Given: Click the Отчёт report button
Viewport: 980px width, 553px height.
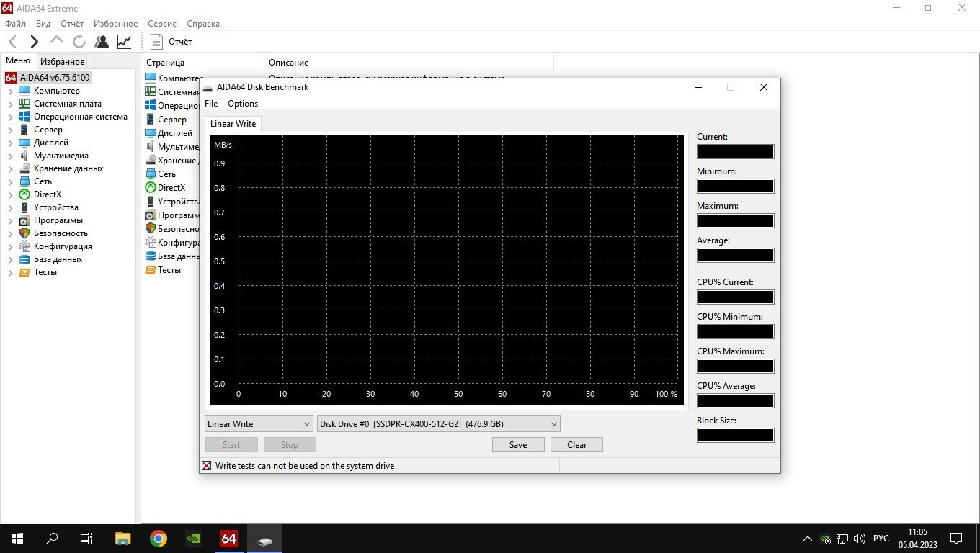Looking at the screenshot, I should pos(171,42).
